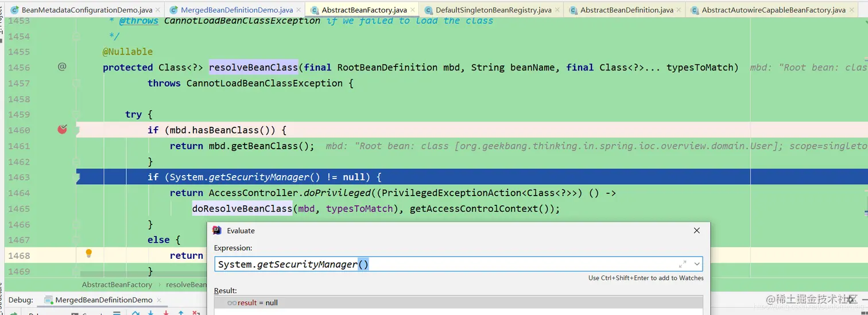This screenshot has height=315, width=868.
Task: Click the Force Step Into debugger icon
Action: pyautogui.click(x=165, y=313)
